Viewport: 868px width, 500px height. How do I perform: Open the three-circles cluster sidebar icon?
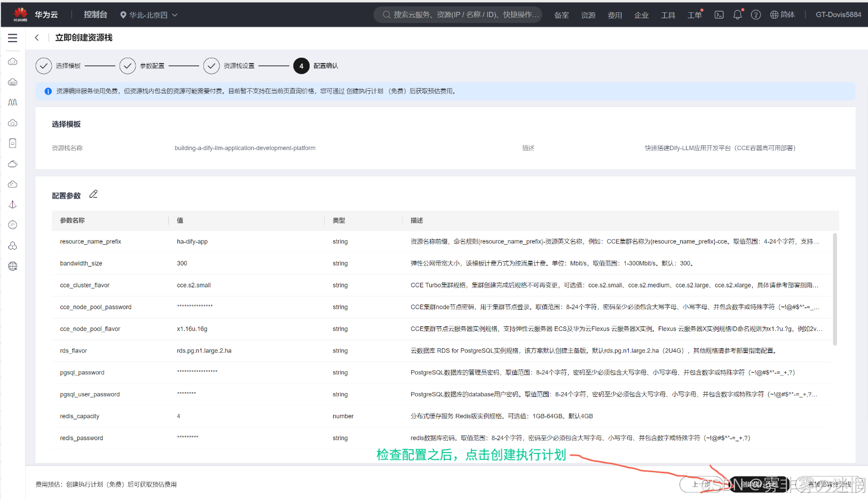click(13, 246)
